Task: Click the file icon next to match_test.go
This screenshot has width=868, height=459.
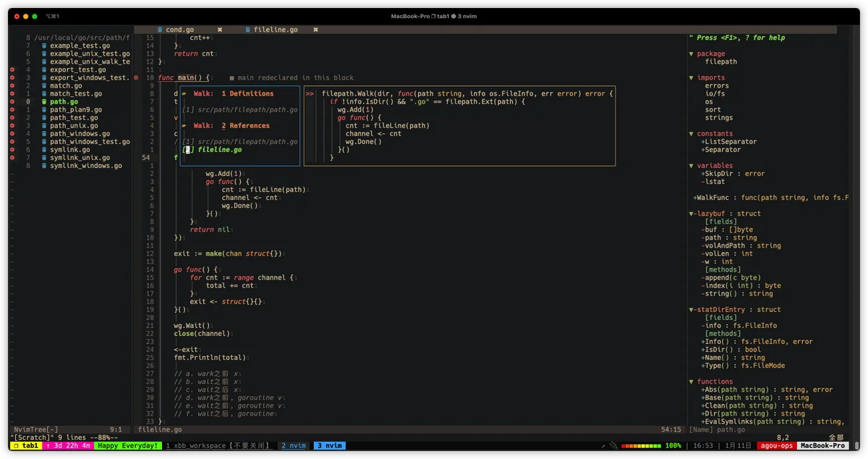Action: pos(44,93)
